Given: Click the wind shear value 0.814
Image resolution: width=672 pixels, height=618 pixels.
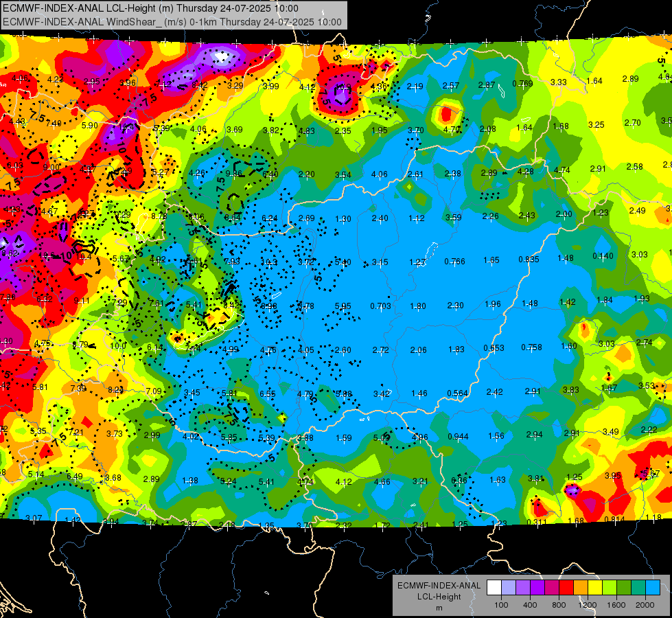Looking at the screenshot, I should [614, 519].
